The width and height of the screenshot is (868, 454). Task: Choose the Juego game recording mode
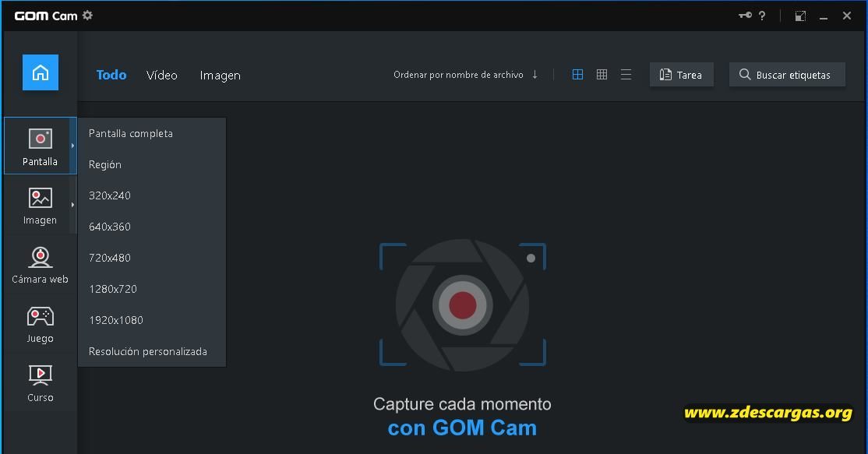coord(40,325)
